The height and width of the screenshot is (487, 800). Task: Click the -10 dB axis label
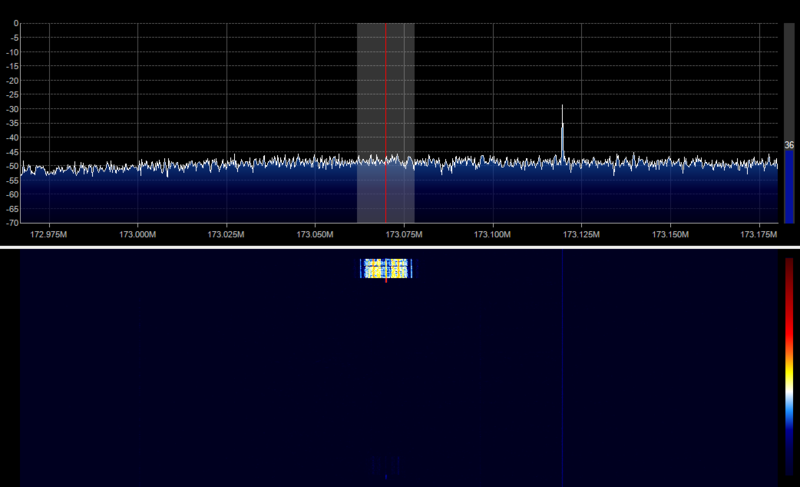pyautogui.click(x=13, y=52)
